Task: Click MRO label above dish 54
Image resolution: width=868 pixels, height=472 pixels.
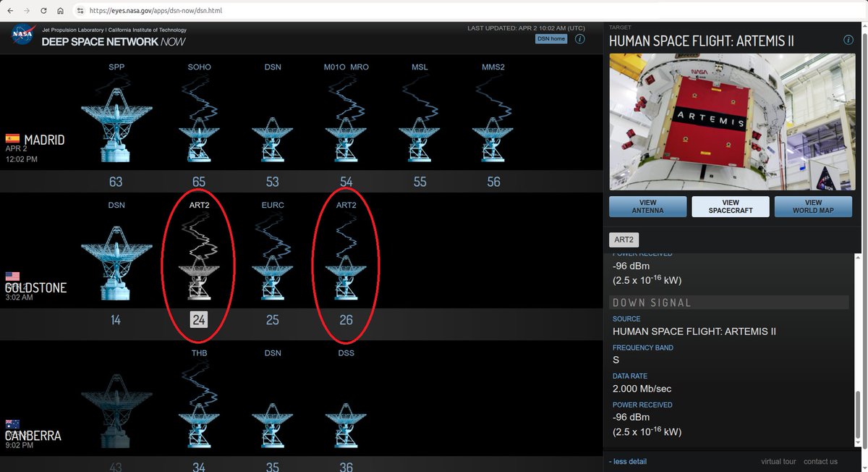Action: [359, 67]
